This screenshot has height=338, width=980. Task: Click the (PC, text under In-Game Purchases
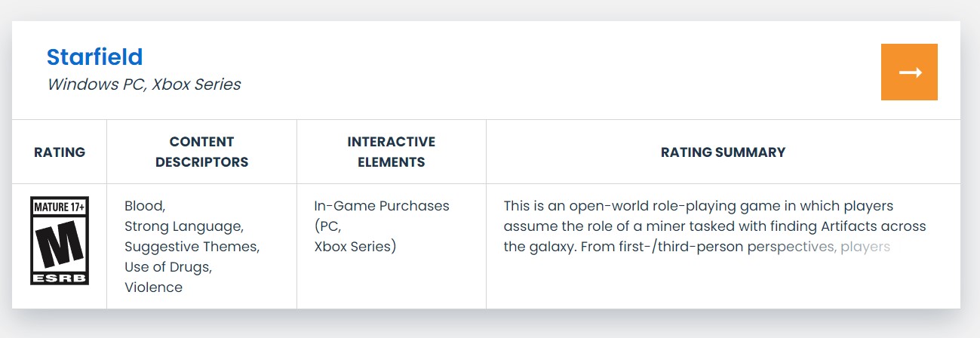(x=327, y=226)
